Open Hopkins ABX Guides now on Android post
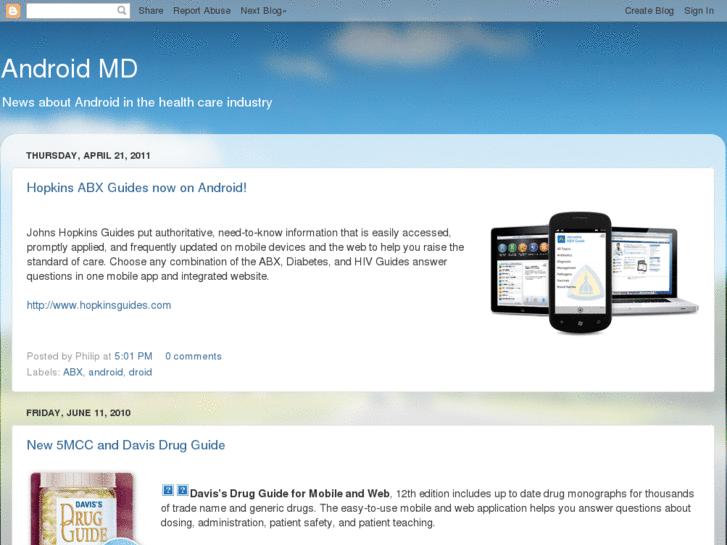727x545 pixels. click(137, 188)
